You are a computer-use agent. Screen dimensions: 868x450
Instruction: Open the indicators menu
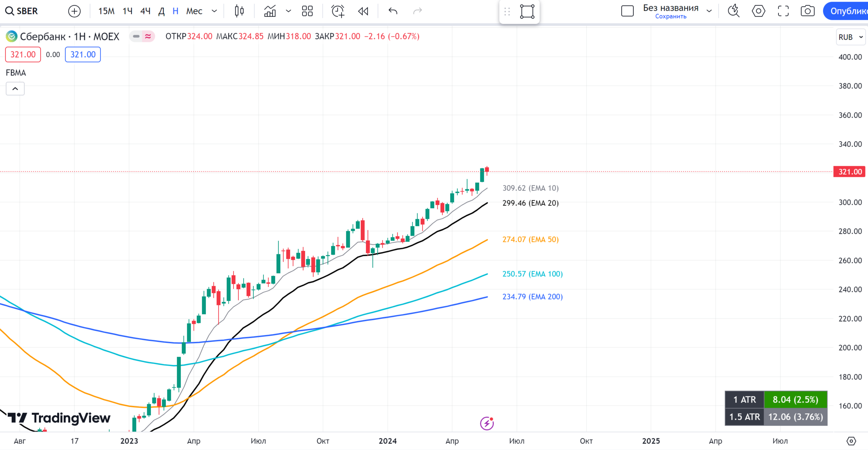click(x=270, y=11)
